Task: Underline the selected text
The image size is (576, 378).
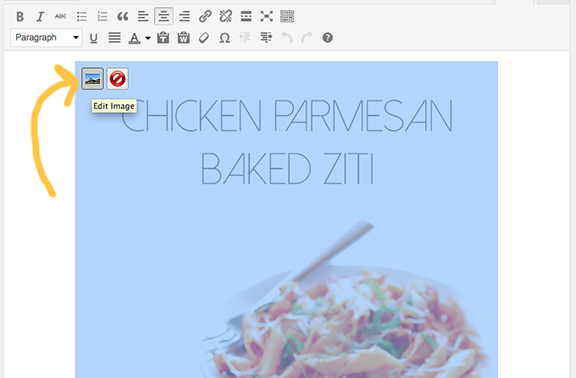Action: [x=94, y=38]
